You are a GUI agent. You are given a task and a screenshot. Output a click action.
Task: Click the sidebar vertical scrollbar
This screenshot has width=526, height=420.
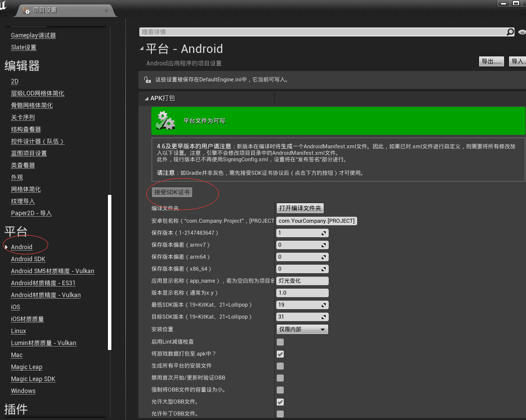pyautogui.click(x=109, y=272)
